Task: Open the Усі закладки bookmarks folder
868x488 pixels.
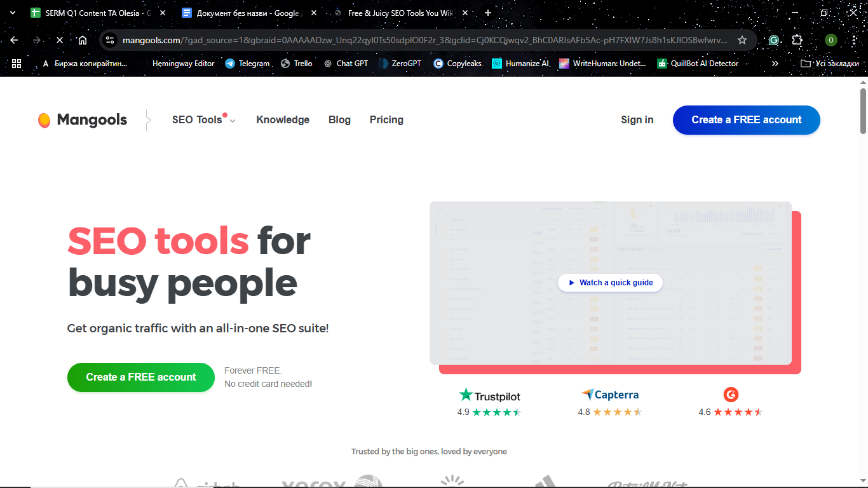Action: coord(830,64)
